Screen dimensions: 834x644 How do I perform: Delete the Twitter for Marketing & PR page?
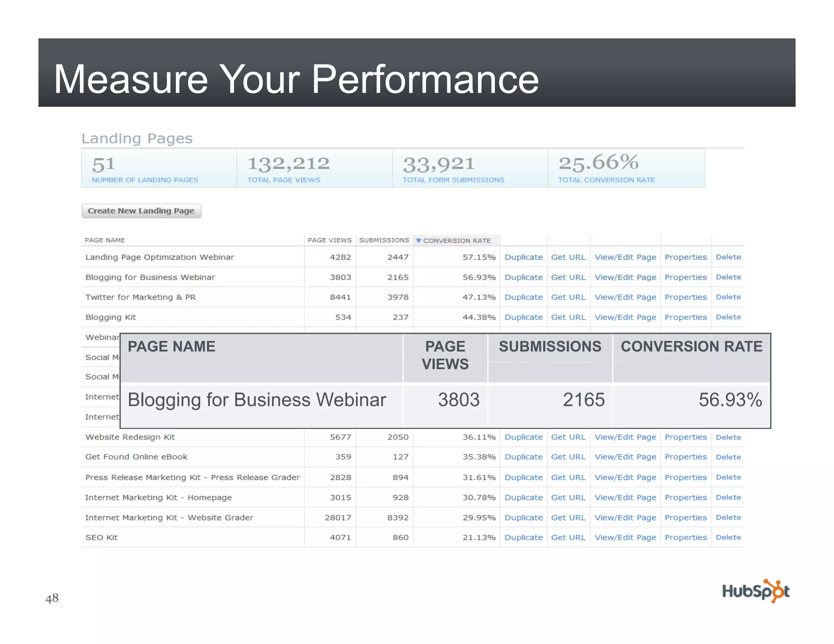(x=728, y=297)
